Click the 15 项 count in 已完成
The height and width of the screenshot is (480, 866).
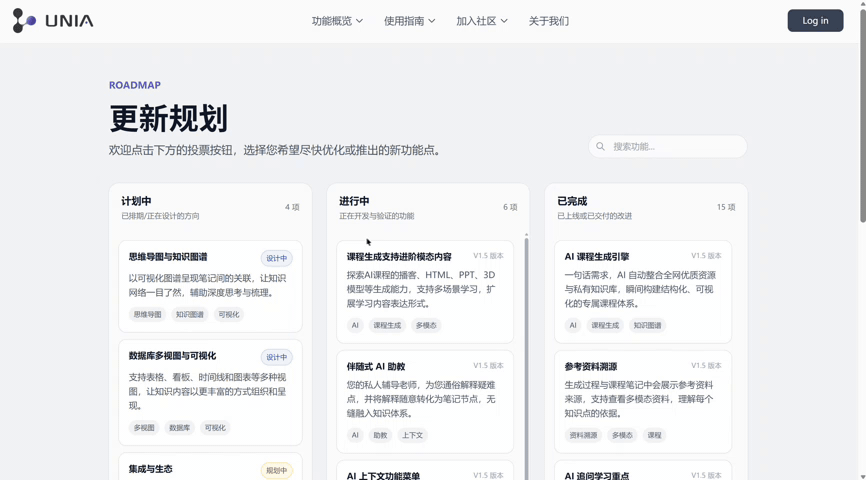coord(726,207)
